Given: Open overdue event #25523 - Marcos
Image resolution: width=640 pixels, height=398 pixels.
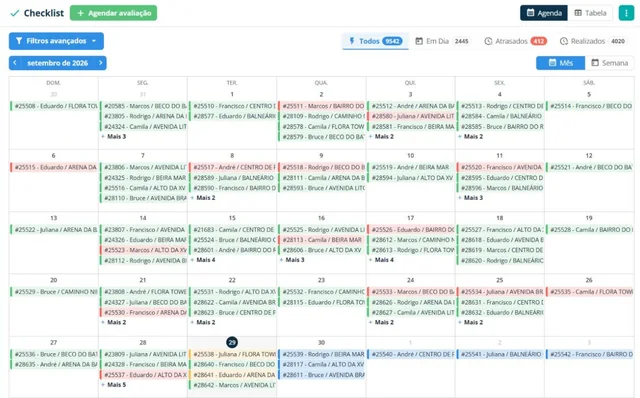Looking at the screenshot, I should 143,250.
